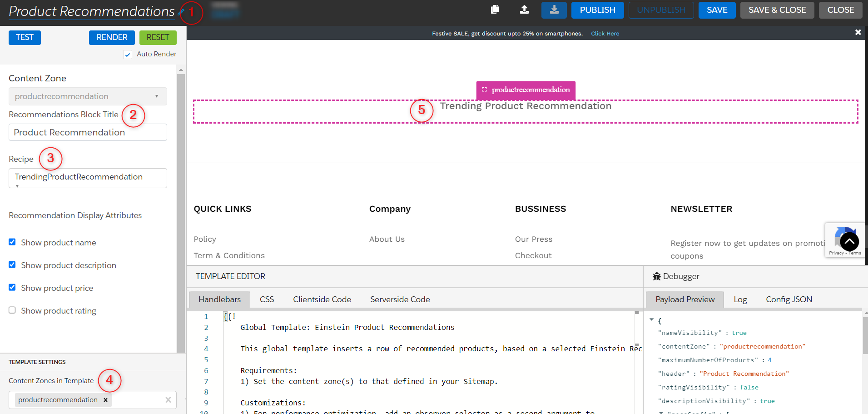This screenshot has height=414, width=868.
Task: Open the Policy quick link
Action: (x=205, y=239)
